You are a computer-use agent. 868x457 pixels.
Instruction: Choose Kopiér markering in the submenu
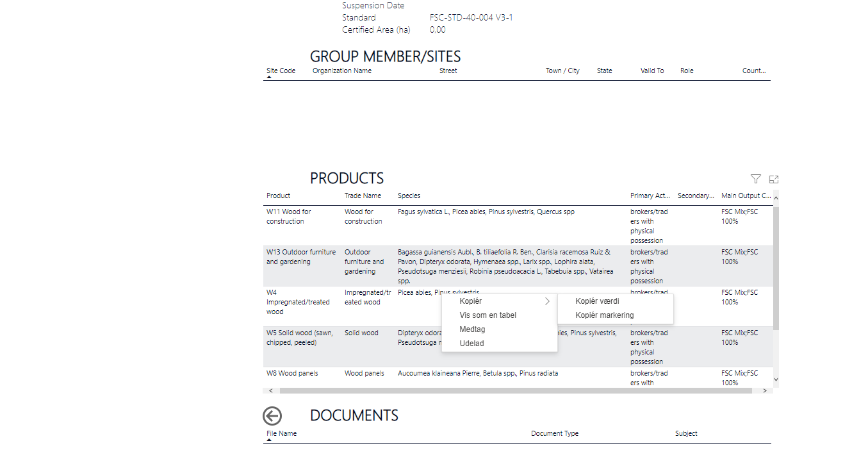(x=604, y=315)
